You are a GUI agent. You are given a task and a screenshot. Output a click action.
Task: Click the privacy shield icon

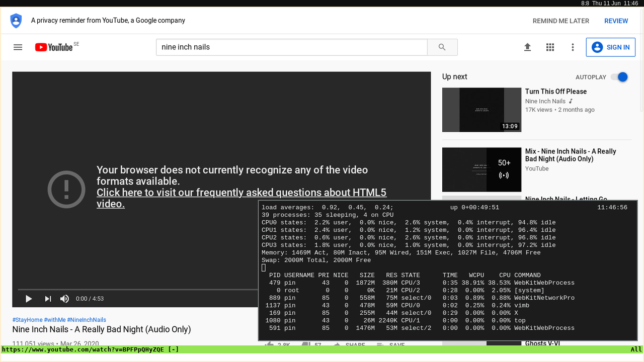(x=16, y=21)
